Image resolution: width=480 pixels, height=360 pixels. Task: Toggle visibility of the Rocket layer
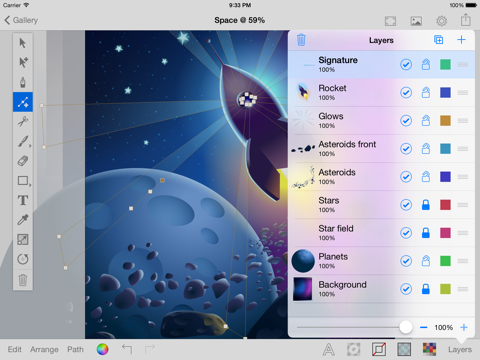coord(406,92)
